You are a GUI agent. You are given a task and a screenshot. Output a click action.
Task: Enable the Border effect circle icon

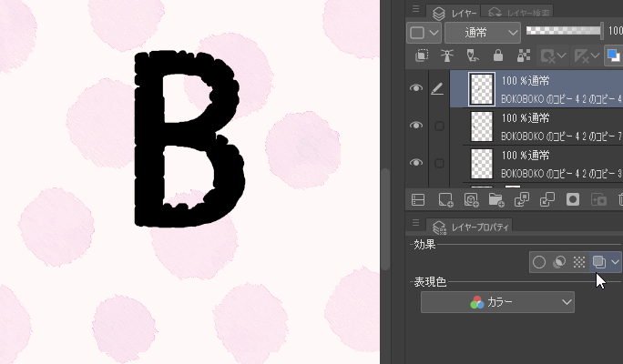click(539, 262)
